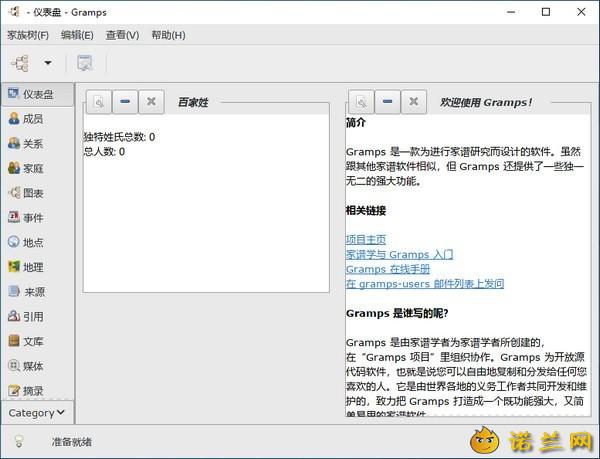Click the Gramps app icon in title bar

[x=14, y=12]
